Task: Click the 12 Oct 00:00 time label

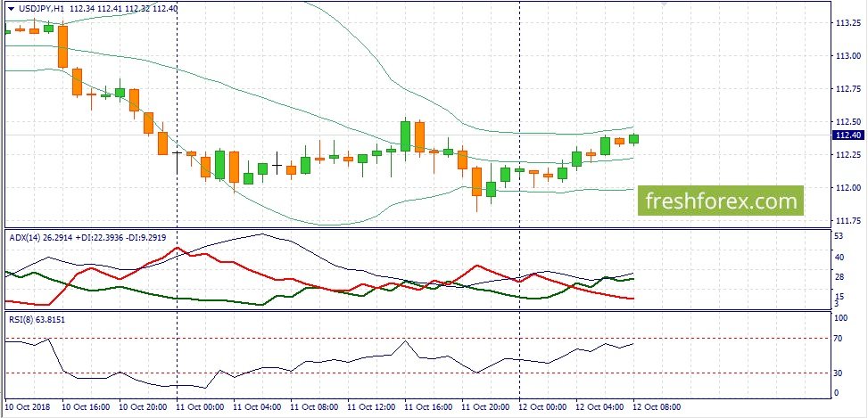Action: (541, 406)
